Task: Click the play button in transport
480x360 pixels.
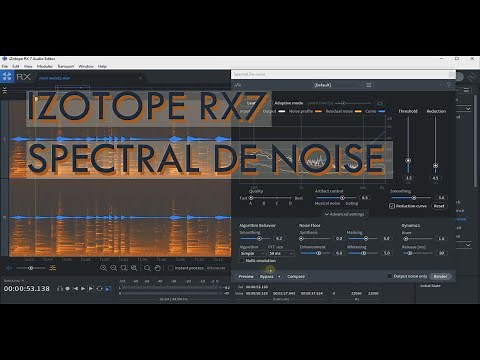Action: click(x=83, y=288)
